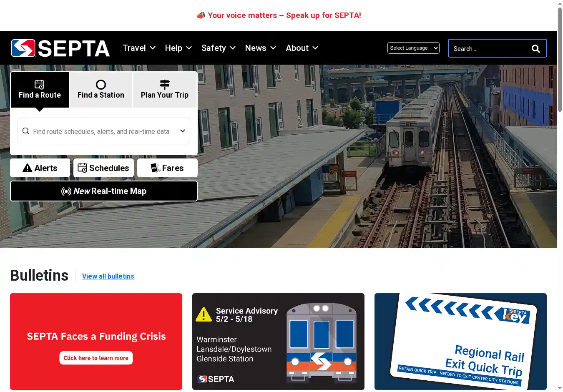Click the megaphone icon in top banner

coord(201,15)
